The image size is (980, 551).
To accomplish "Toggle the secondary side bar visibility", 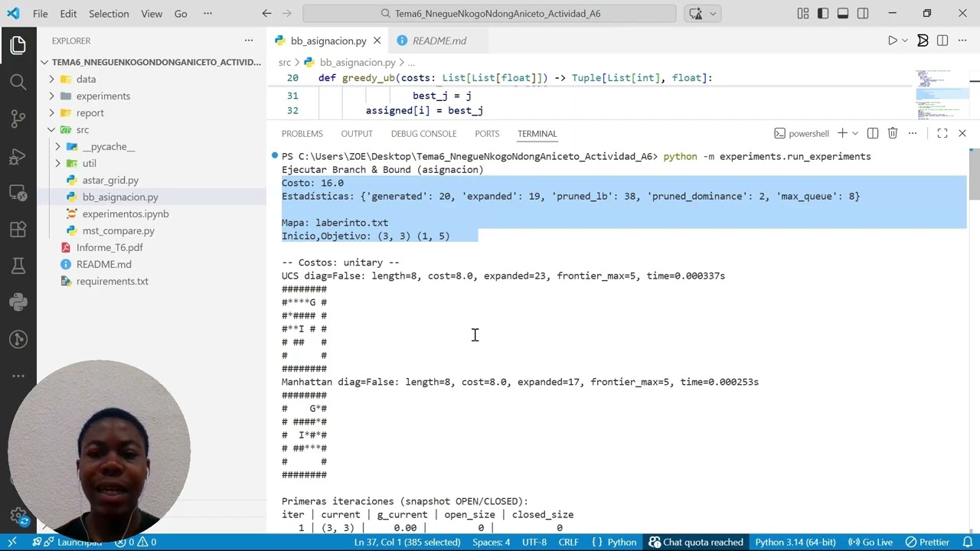I will coord(863,13).
